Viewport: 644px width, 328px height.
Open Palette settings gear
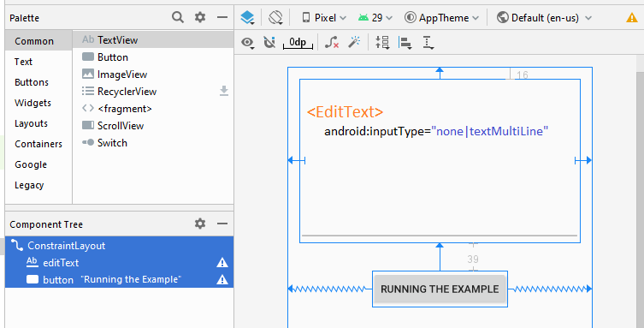[x=200, y=18]
